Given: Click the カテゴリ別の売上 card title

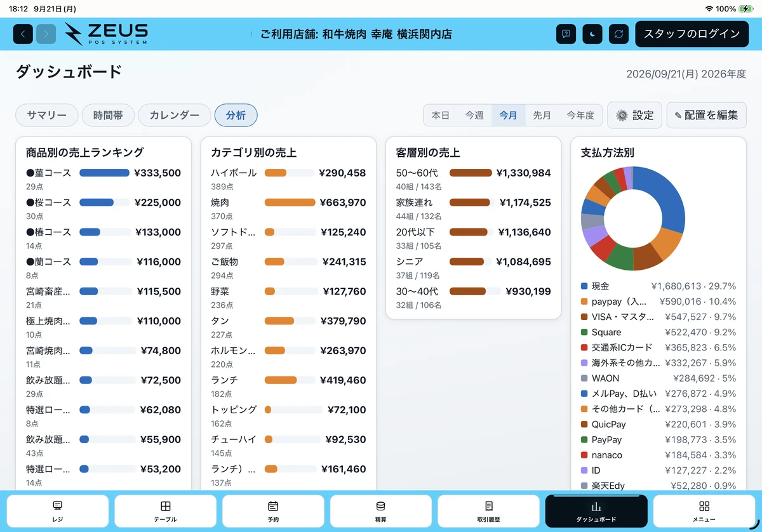Looking at the screenshot, I should tap(254, 152).
